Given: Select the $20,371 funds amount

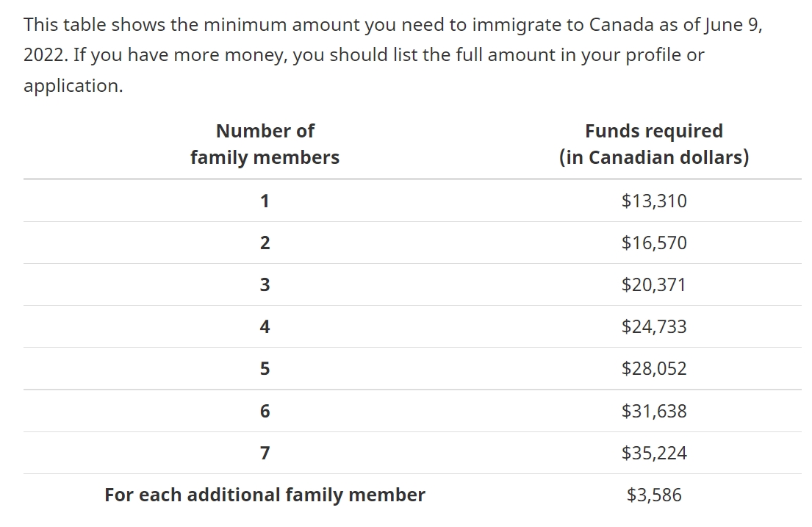Looking at the screenshot, I should (x=653, y=284).
